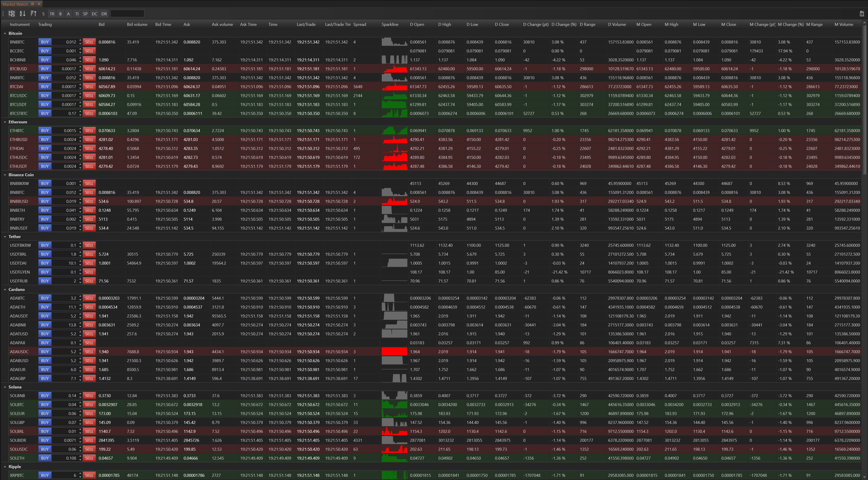Decrease ETHBTC trading volume with down arrow
The height and width of the screenshot is (480, 868).
point(80,132)
